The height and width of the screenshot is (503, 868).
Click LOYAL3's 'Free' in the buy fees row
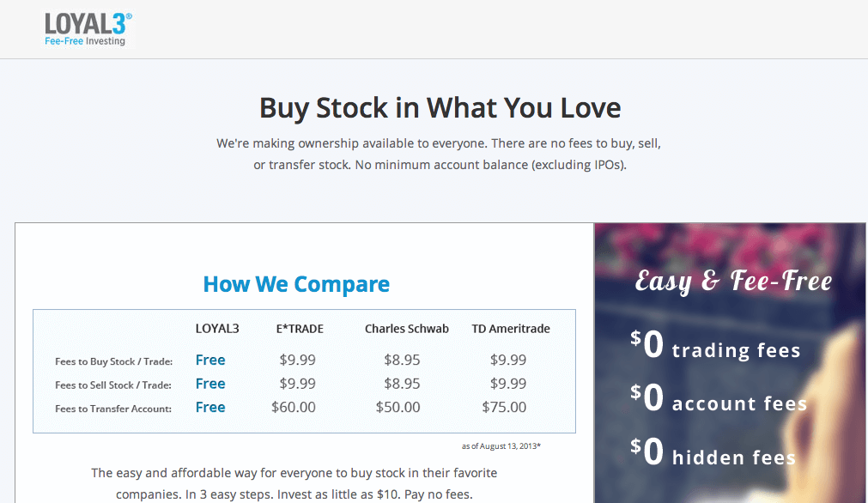210,361
